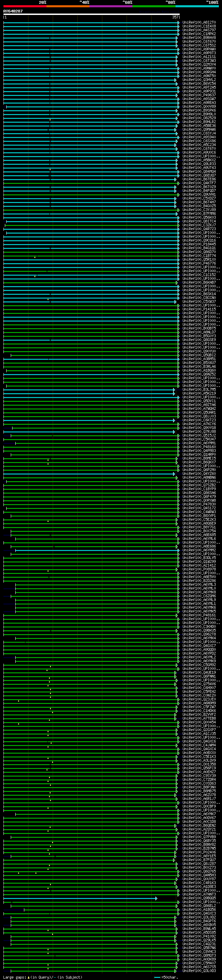Screen dimensions: 222x980
Task: Click the green ~80% identity scale segment
Action: pos(154,6)
